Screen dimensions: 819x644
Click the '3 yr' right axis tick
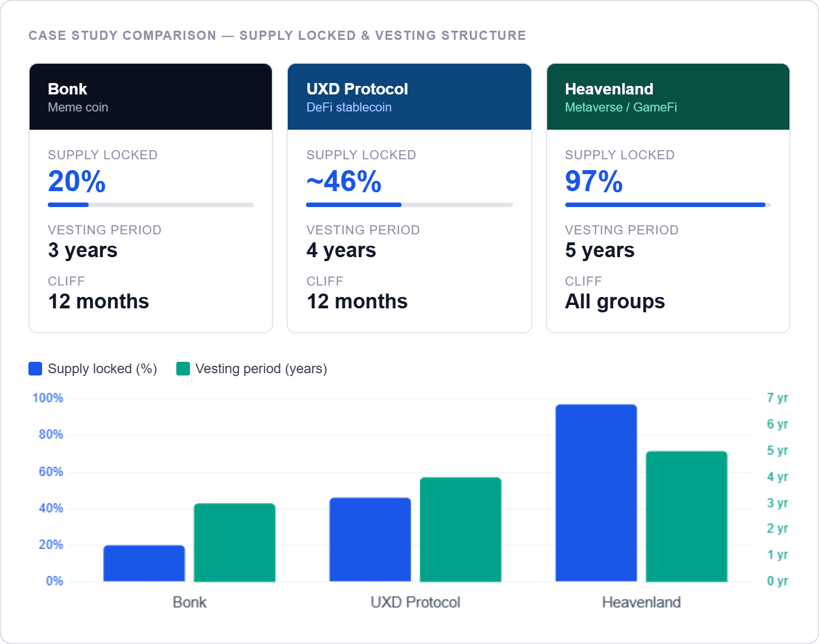tap(777, 503)
